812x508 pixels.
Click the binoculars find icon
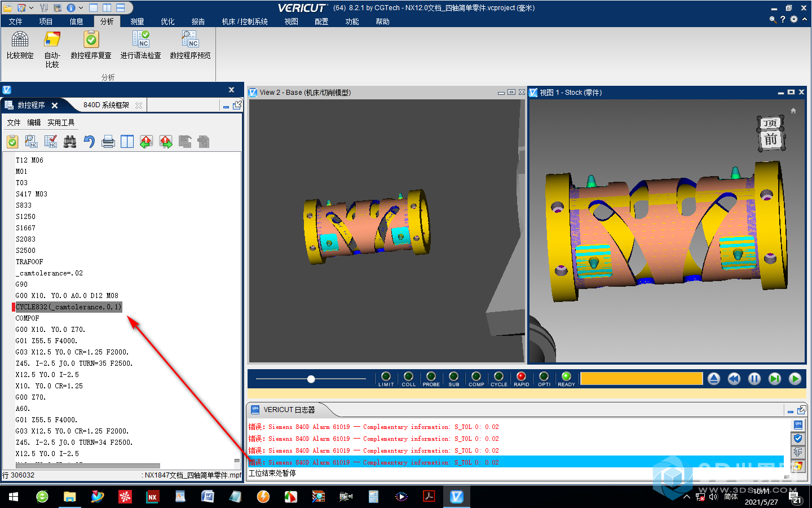click(x=70, y=142)
